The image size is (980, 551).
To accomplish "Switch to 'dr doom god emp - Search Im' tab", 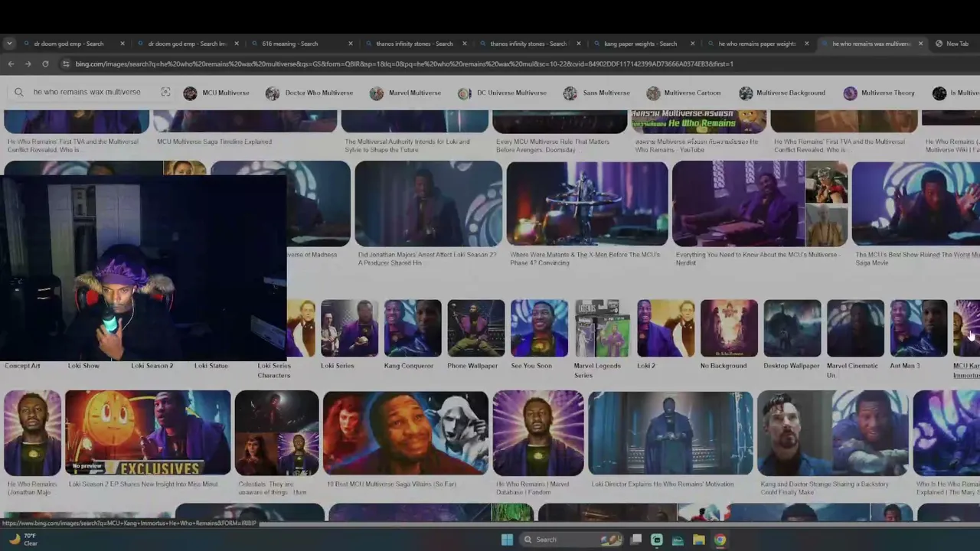I will point(186,44).
